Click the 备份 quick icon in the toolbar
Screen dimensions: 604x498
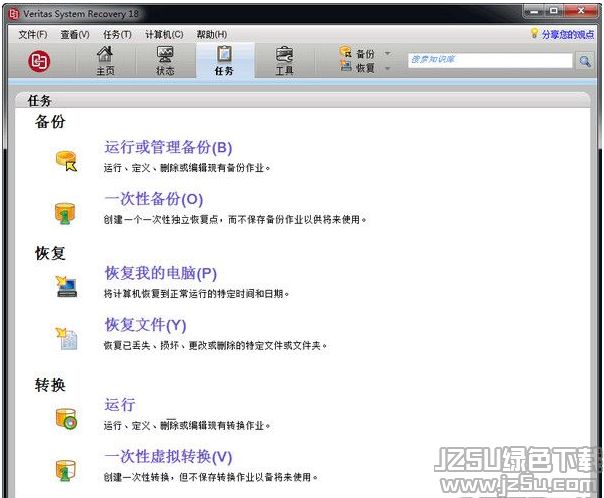point(346,52)
